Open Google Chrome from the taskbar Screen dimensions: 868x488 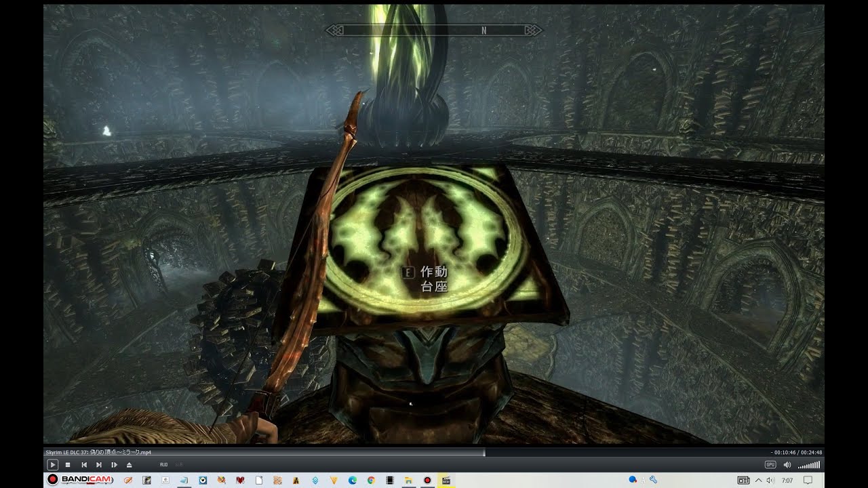tap(371, 480)
